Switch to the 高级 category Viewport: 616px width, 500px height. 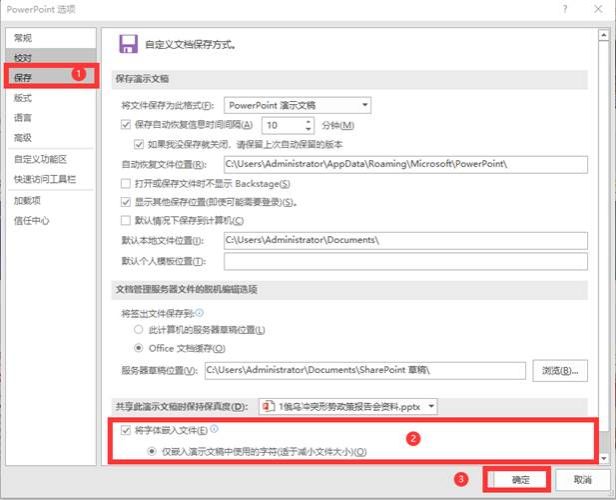coord(23,137)
